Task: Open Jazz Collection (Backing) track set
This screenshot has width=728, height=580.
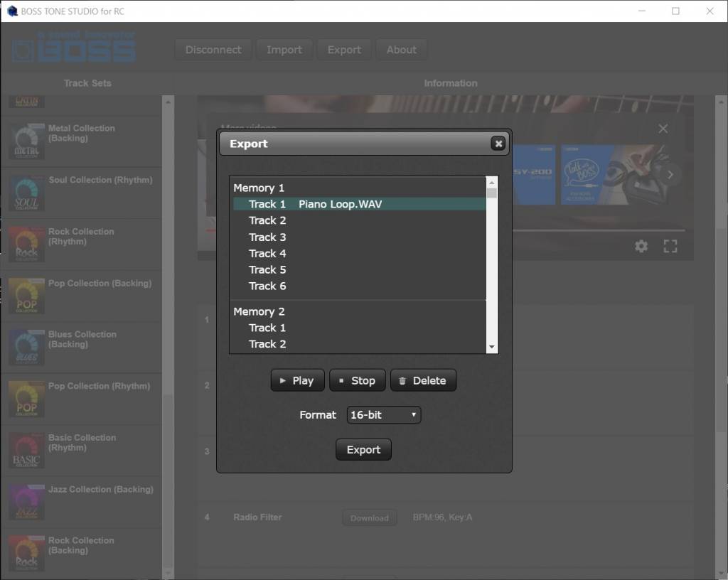Action: pyautogui.click(x=81, y=502)
